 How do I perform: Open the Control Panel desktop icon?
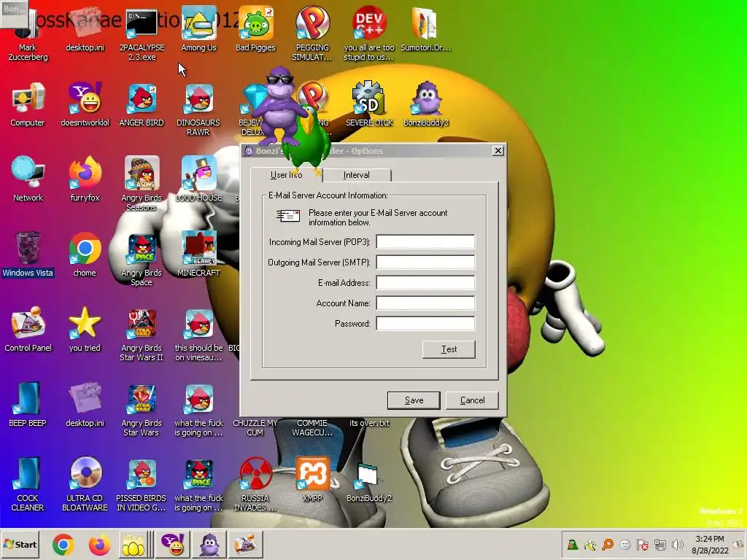coord(28,330)
